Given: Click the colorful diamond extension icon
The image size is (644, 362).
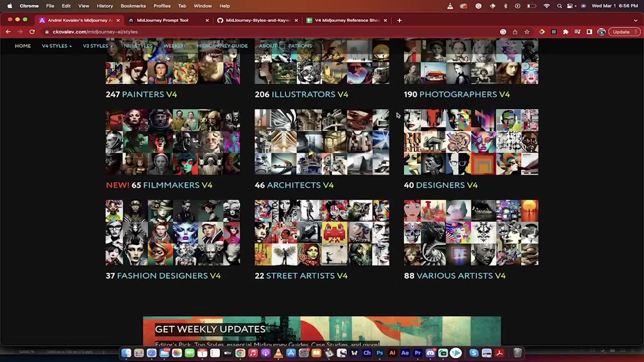Looking at the screenshot, I should pos(542,32).
